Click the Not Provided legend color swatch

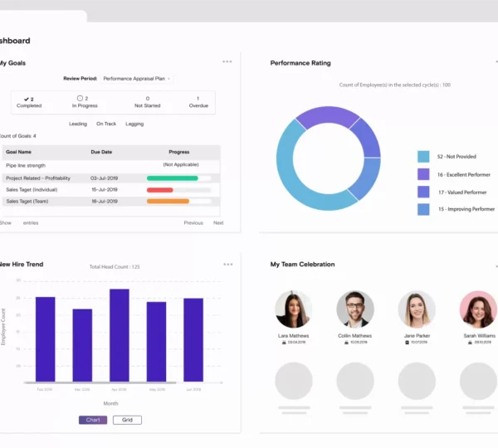(x=423, y=156)
